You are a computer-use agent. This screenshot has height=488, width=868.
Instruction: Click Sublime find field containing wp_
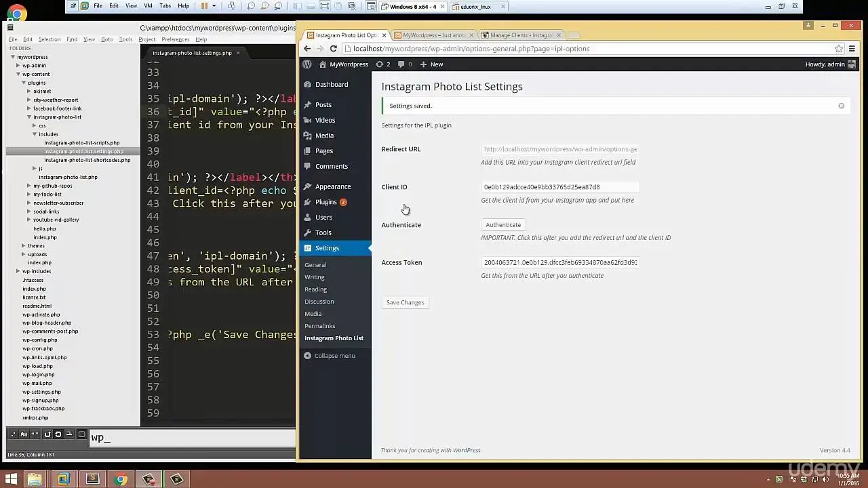(192, 437)
